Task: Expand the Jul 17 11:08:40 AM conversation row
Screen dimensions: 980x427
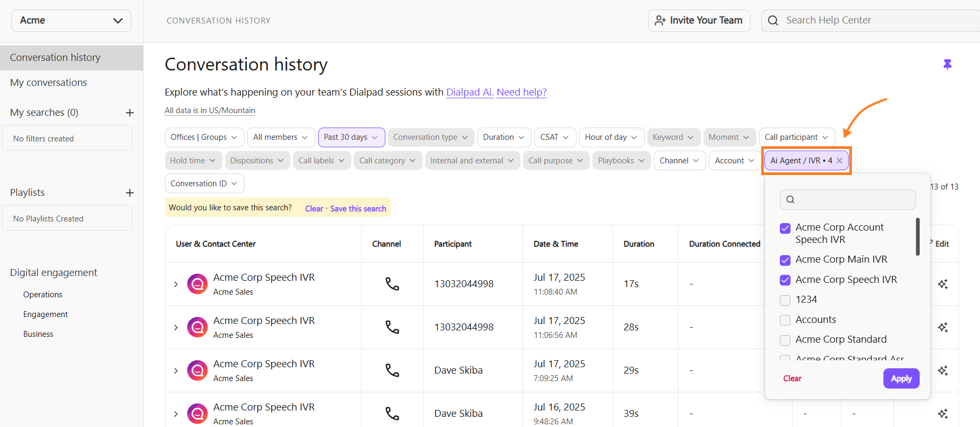Action: [x=176, y=284]
